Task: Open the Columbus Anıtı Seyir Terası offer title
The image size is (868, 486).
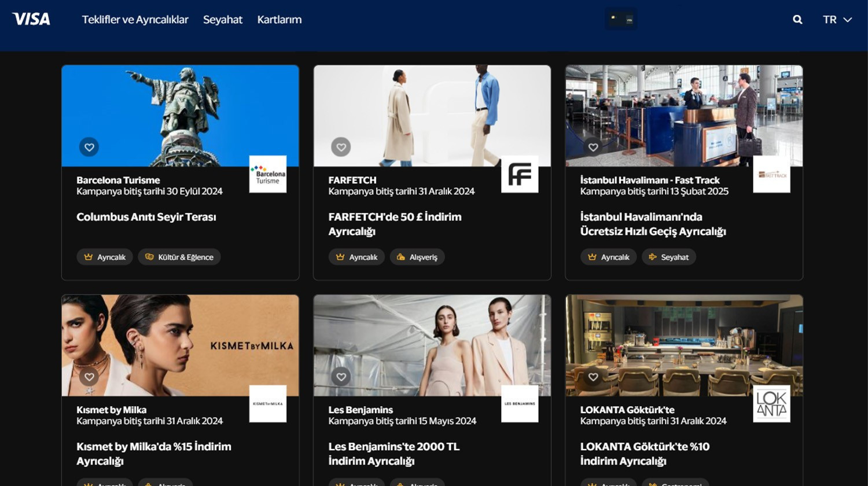Action: (x=146, y=217)
